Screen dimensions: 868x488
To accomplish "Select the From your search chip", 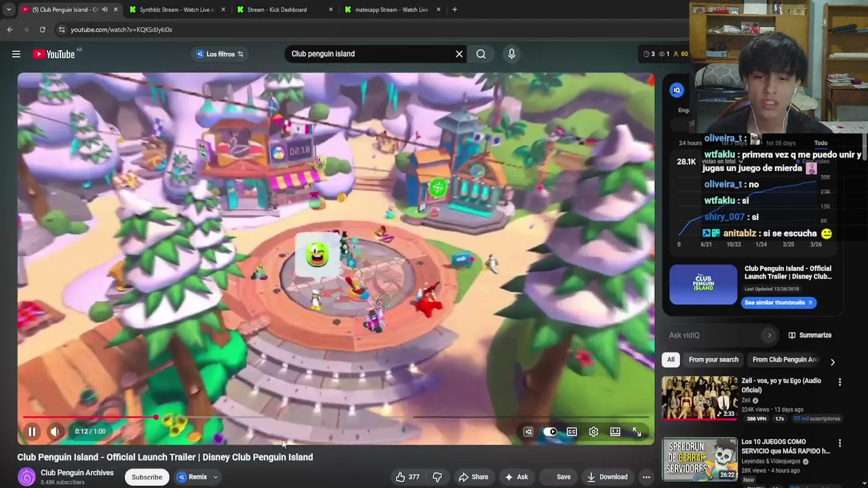I will (x=713, y=359).
